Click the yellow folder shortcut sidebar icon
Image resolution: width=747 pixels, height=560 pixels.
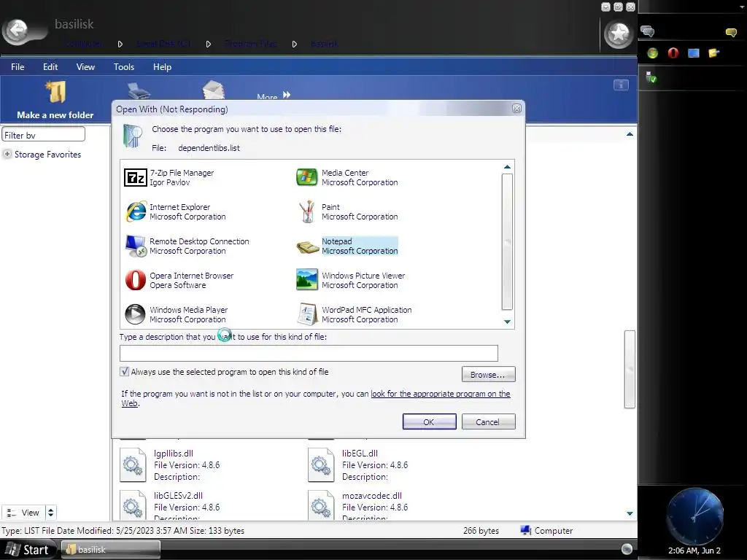(713, 52)
